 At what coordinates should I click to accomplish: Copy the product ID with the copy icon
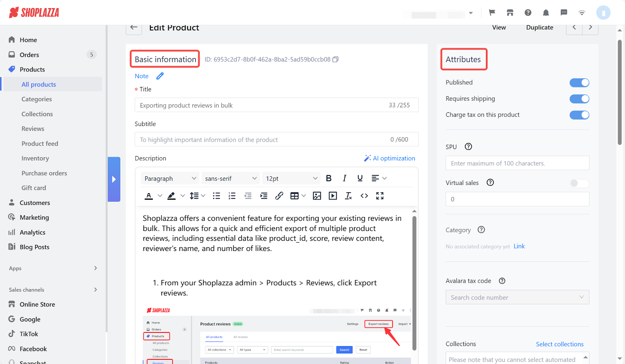click(335, 59)
